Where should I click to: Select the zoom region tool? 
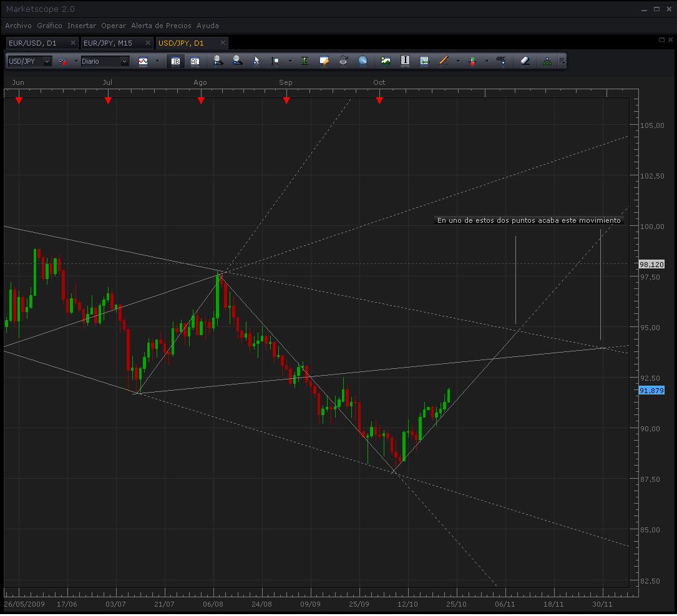(275, 61)
